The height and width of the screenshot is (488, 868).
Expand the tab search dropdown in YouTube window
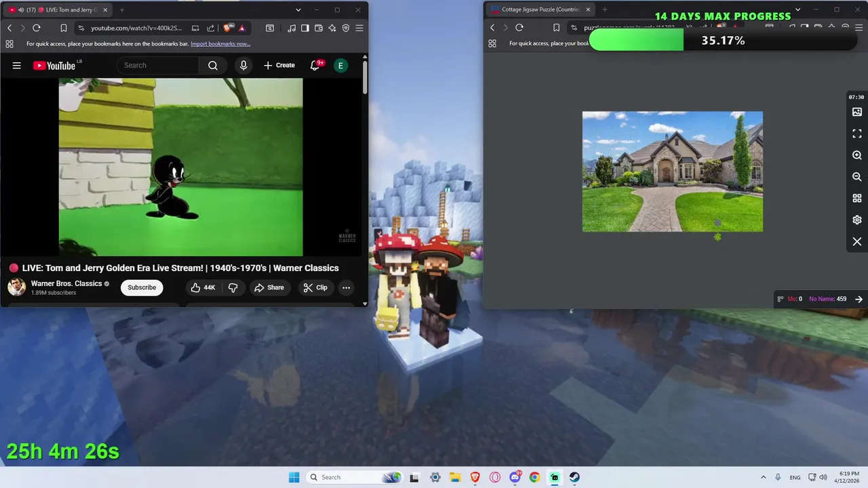[x=298, y=9]
